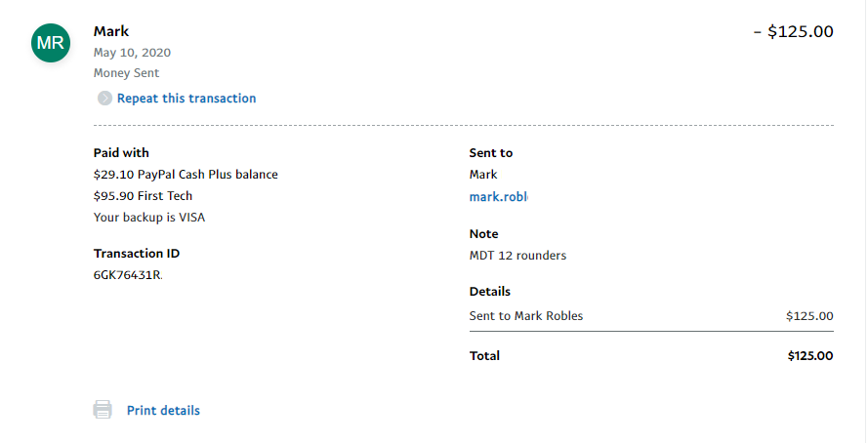This screenshot has width=868, height=443.
Task: Open the Print details link
Action: click(163, 411)
